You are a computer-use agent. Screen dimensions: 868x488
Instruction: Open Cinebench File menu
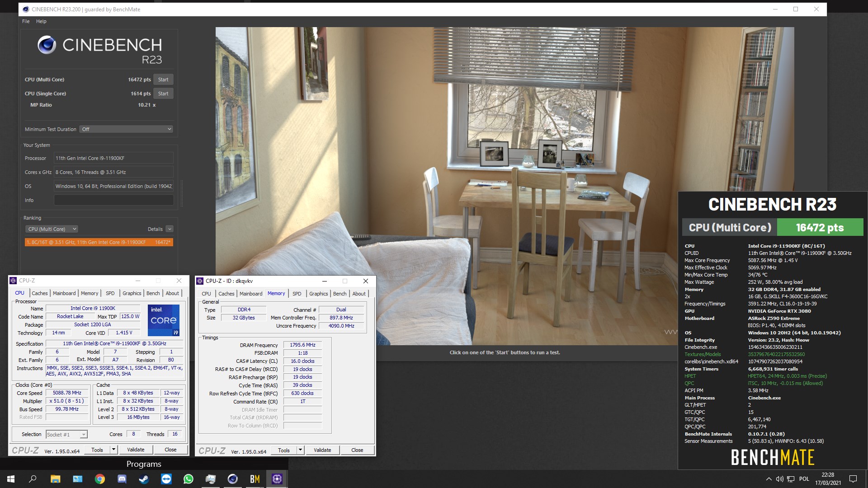click(x=26, y=21)
